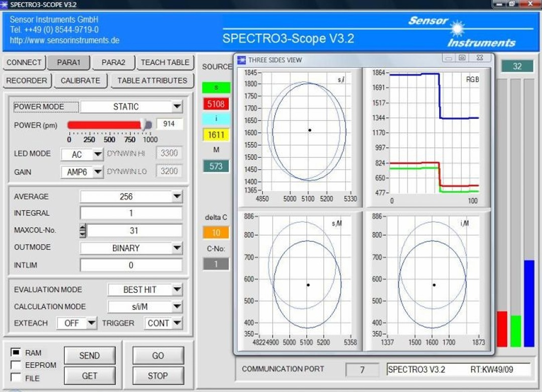Open the GAIN AMP6 dropdown
Viewport: 542px width, 392px height.
point(98,172)
